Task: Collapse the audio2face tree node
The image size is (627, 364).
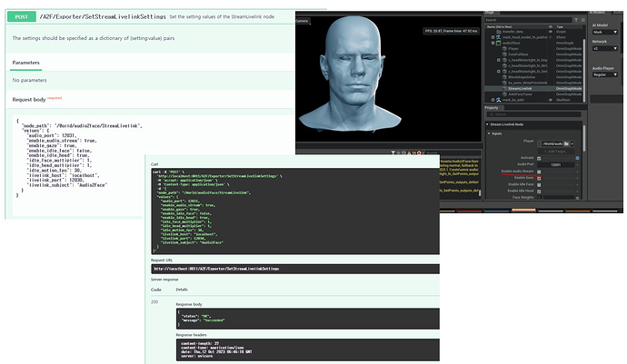Action: pyautogui.click(x=493, y=44)
